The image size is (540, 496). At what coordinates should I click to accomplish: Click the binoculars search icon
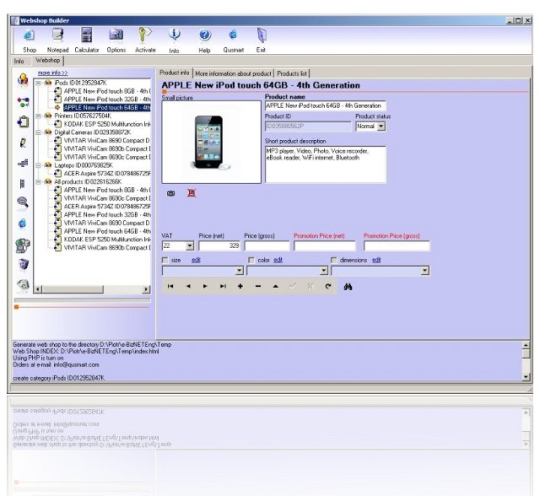click(x=348, y=287)
